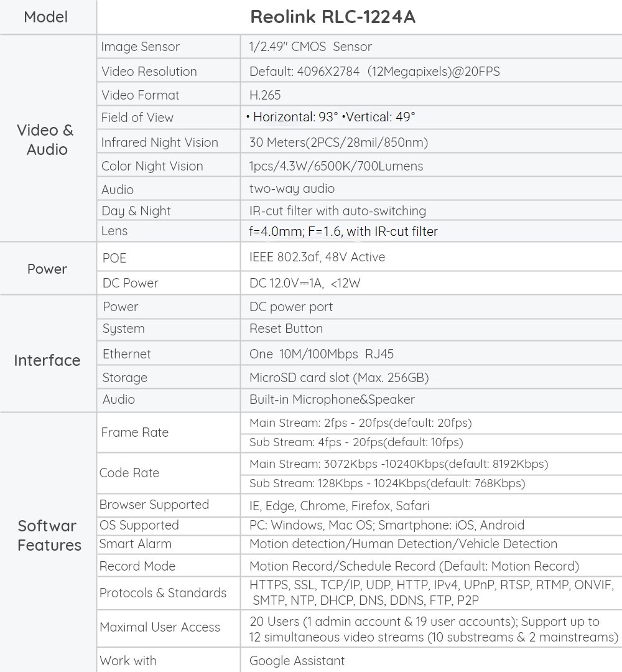Image resolution: width=622 pixels, height=672 pixels.
Task: Click the Field of View label
Action: point(137,118)
